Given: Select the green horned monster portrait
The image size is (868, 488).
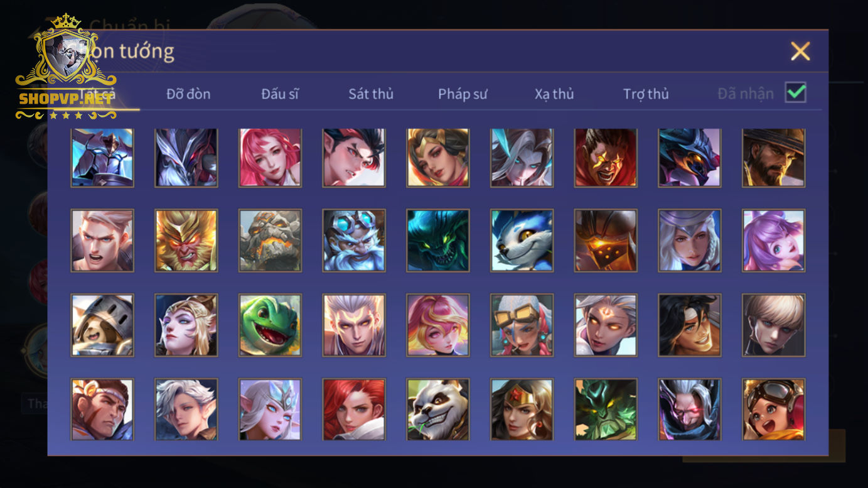Looking at the screenshot, I should click(606, 409).
